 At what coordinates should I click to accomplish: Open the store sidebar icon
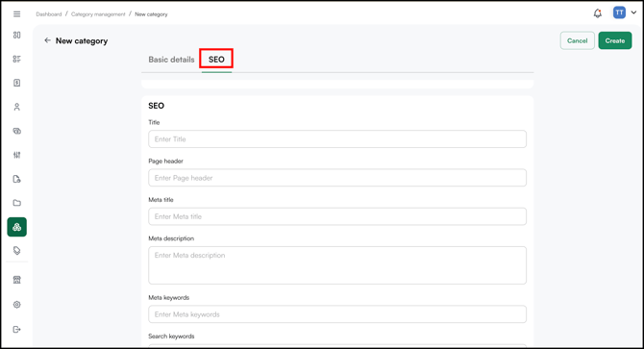point(17,280)
